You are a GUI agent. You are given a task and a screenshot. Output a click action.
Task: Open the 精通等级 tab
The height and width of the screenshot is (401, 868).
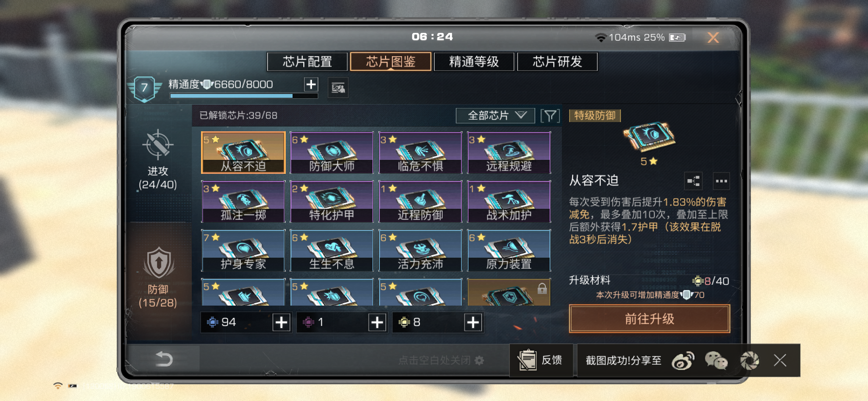474,62
